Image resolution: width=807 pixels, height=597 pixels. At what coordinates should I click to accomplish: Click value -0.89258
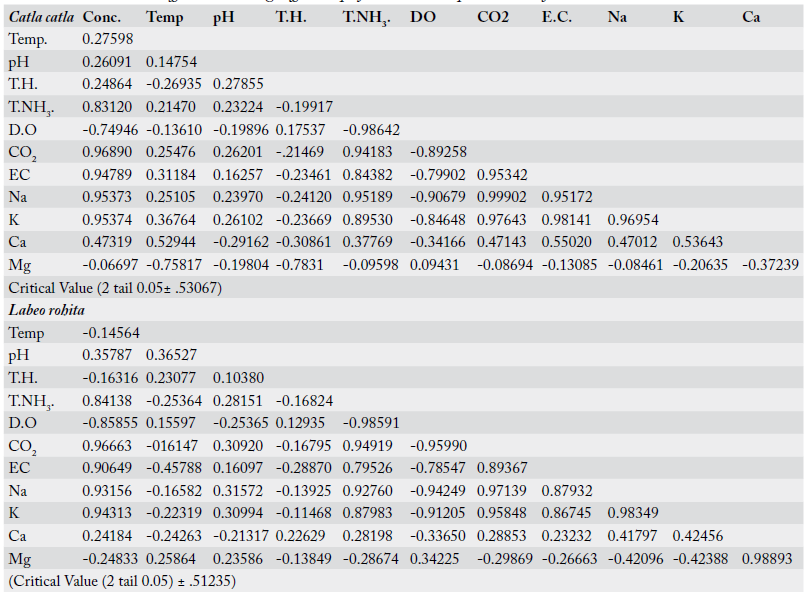(438, 152)
